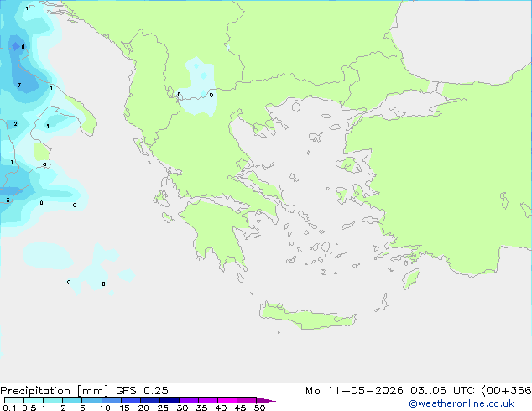Click the legend label '35'
Image resolution: width=532 pixels, height=411 pixels.
(201, 408)
